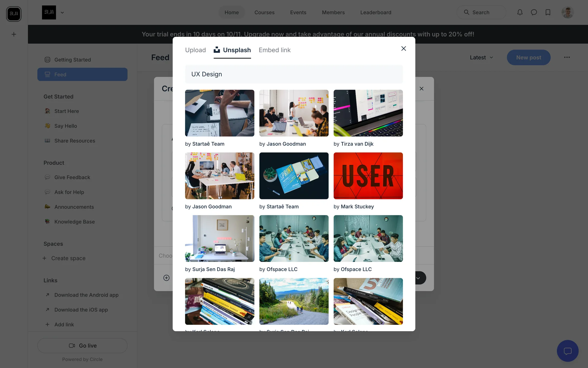Select the red USER photo by Mark Stuckey
This screenshot has height=368, width=588.
click(368, 176)
